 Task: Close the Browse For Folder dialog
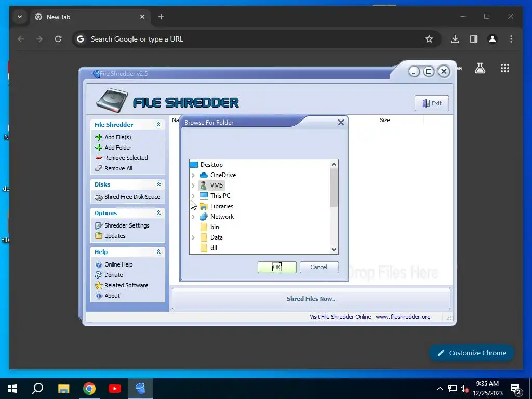341,123
